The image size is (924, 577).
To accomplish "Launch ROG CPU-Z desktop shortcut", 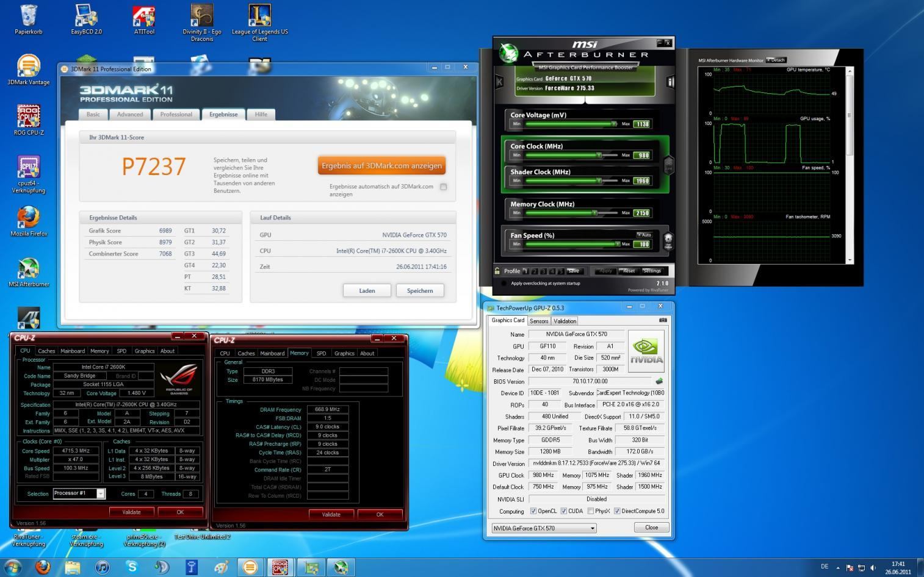I will point(29,120).
